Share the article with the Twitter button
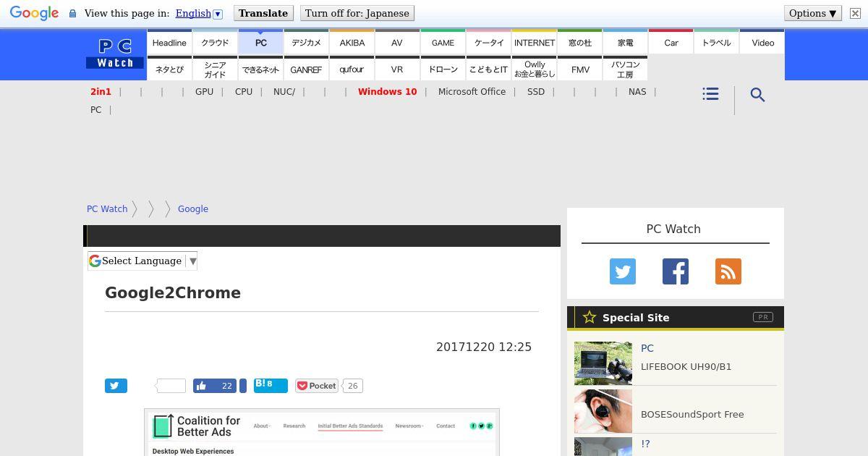Viewport: 868px width, 456px height. pyautogui.click(x=116, y=386)
